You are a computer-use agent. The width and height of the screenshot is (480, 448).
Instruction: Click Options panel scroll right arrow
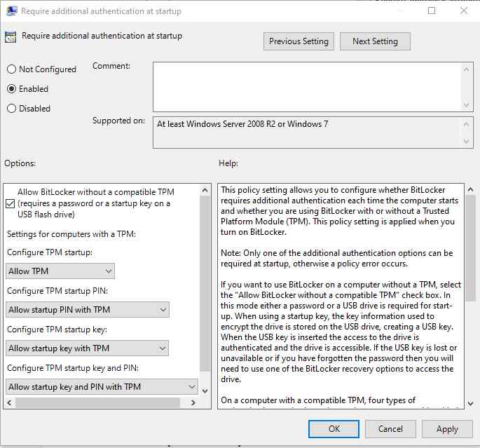point(193,402)
